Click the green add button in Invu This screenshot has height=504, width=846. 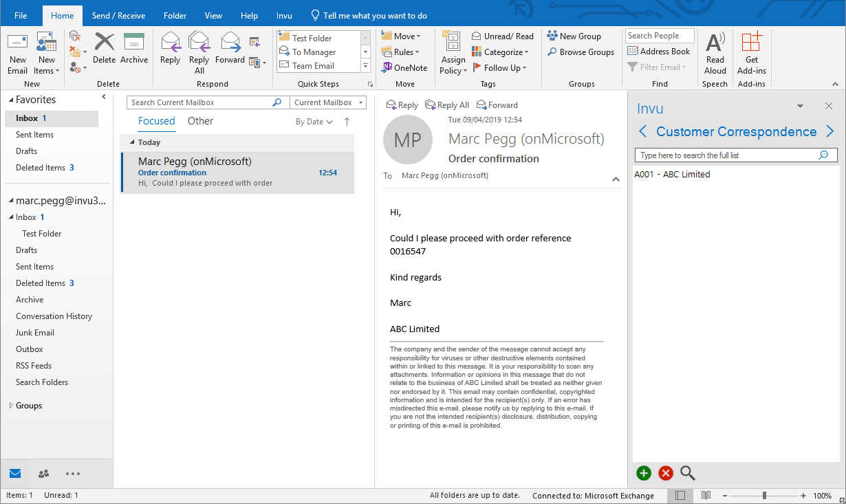click(x=644, y=473)
